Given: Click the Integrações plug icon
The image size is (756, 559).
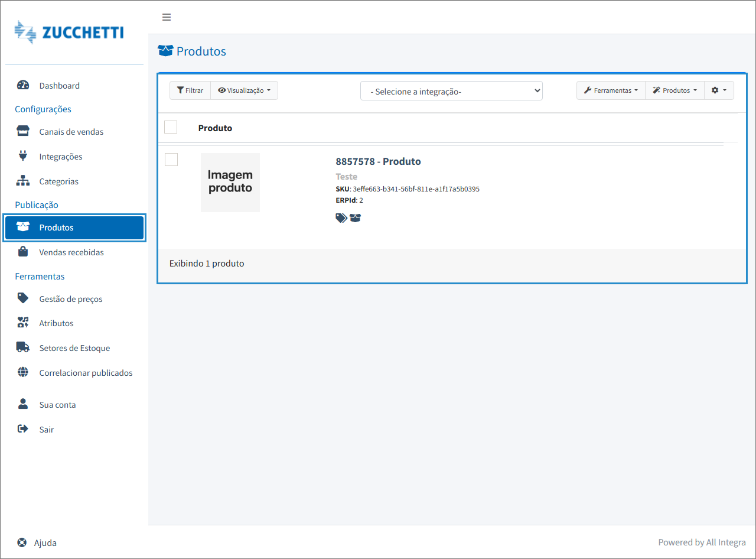Looking at the screenshot, I should pos(23,156).
